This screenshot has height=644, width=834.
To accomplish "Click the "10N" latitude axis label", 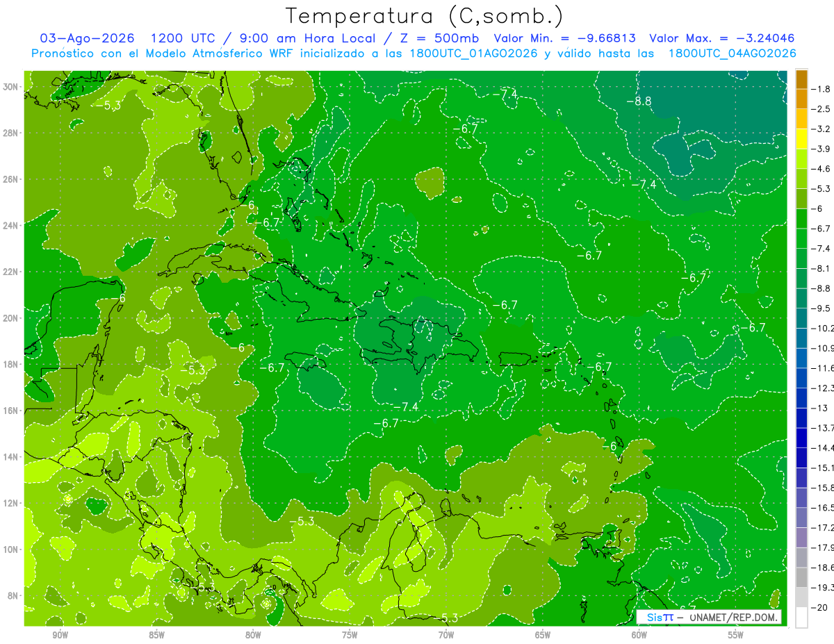I will tap(10, 550).
